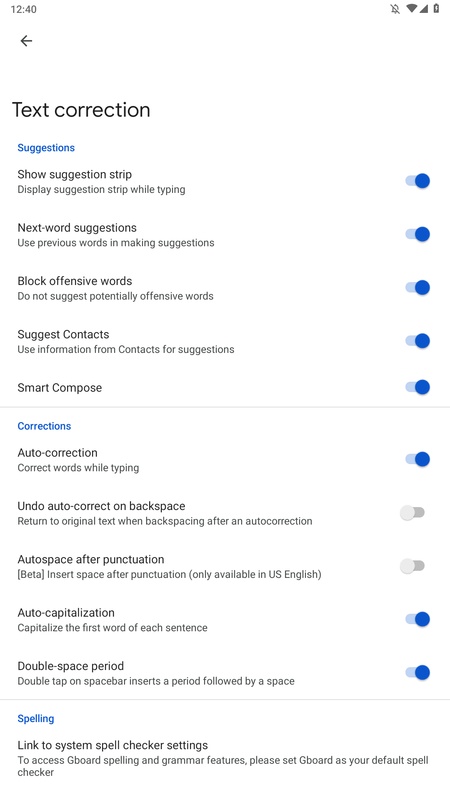Turn off Auto-capitalization switch
This screenshot has width=450, height=800.
pos(418,619)
